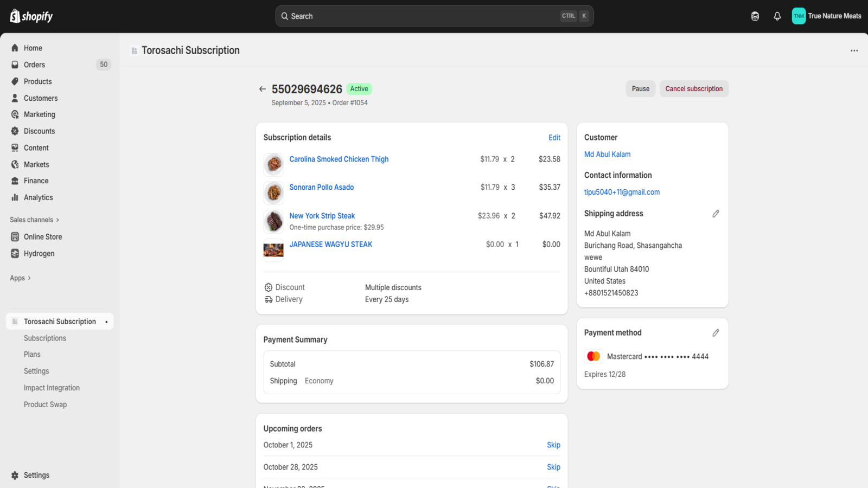Viewport: 868px width, 488px height.
Task: Click the Sonoran Pollo Asado thumbnail
Action: pyautogui.click(x=273, y=192)
